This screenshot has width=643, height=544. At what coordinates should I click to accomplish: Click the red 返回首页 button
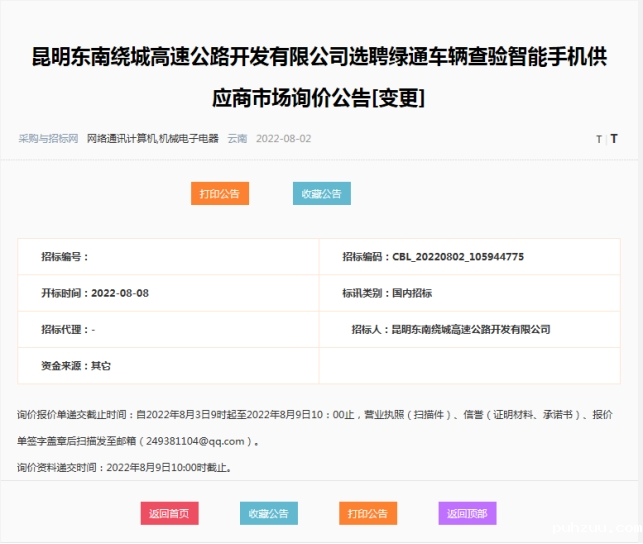click(x=169, y=513)
